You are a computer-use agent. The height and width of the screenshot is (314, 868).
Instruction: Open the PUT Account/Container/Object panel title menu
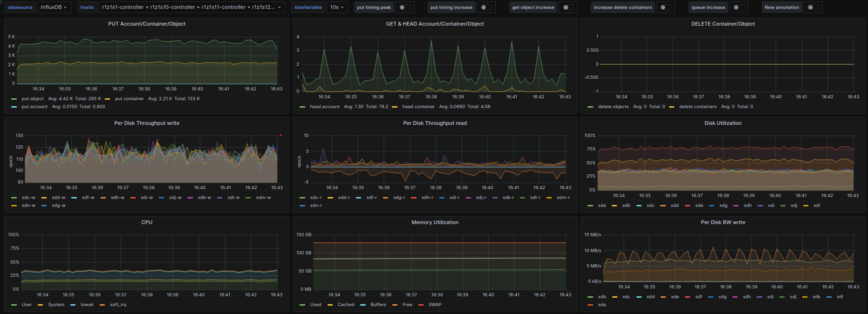pos(147,24)
